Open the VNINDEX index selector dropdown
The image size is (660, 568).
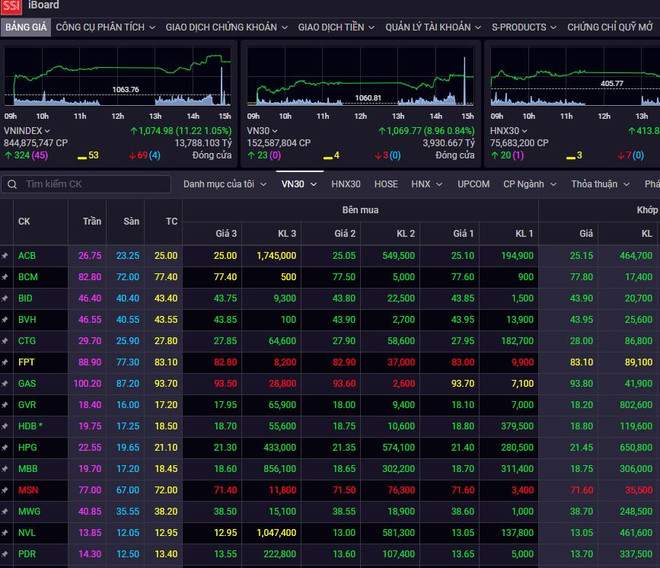pos(27,131)
